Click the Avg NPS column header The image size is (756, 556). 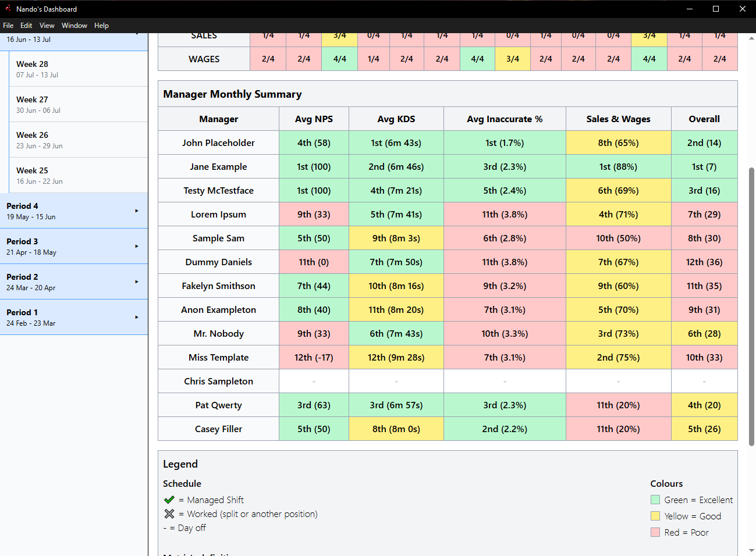314,119
